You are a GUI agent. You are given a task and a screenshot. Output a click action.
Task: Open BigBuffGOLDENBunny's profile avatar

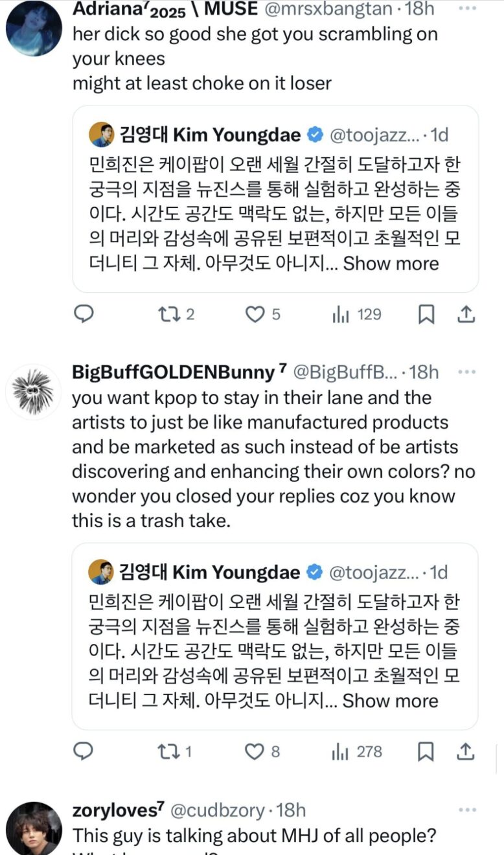pos(34,392)
